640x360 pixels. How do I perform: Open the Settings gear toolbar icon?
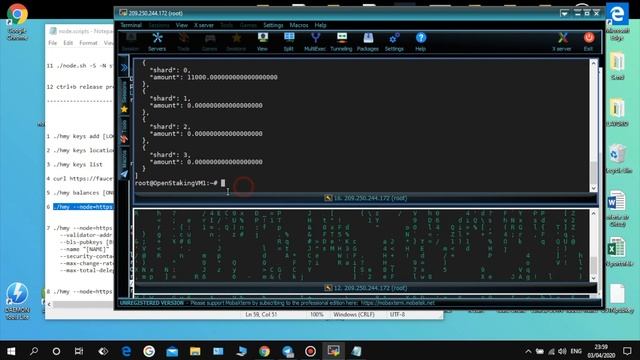pos(394,42)
